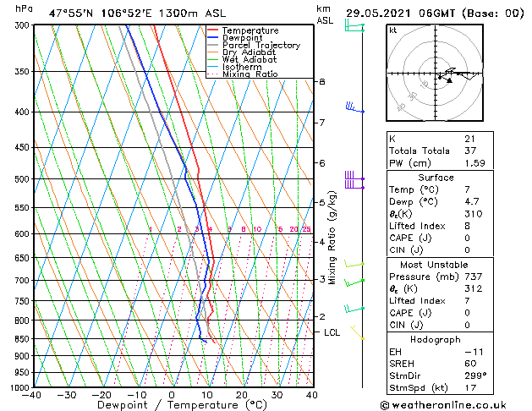Click the "Pressure (mb)" value 737
The height and width of the screenshot is (411, 532).
tap(474, 277)
